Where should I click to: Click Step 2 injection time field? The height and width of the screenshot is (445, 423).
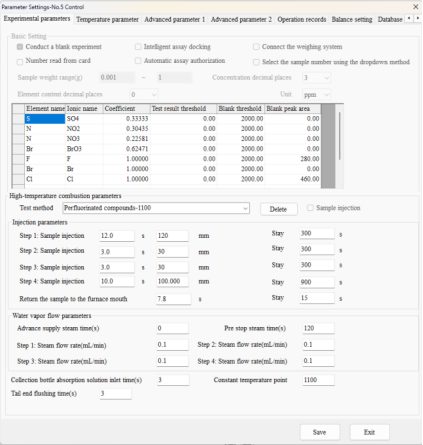pyautogui.click(x=117, y=252)
